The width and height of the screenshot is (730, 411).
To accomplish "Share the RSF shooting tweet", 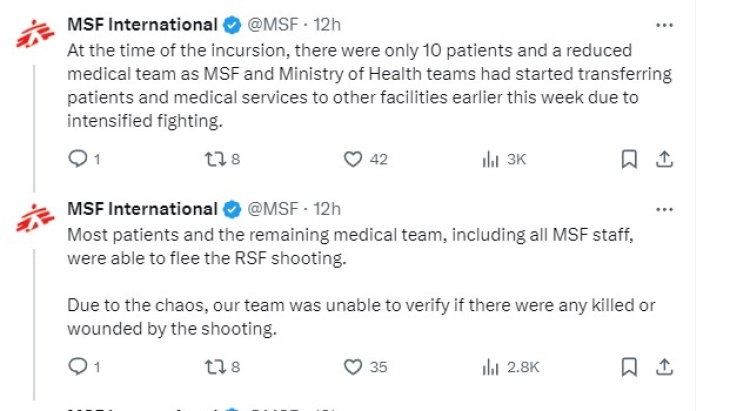I will pyautogui.click(x=663, y=367).
